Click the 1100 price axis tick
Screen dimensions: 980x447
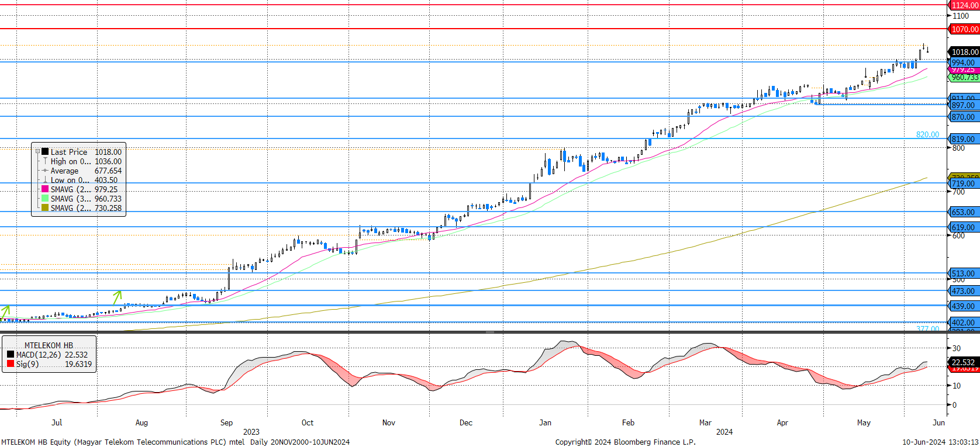click(961, 16)
